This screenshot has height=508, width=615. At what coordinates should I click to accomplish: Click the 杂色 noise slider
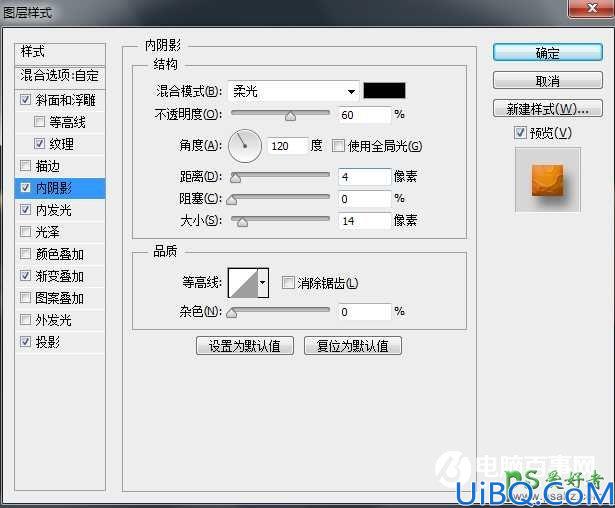coord(278,311)
